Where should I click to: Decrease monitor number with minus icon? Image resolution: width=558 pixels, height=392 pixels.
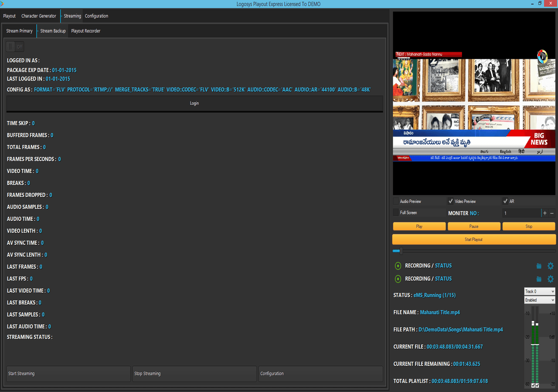552,213
